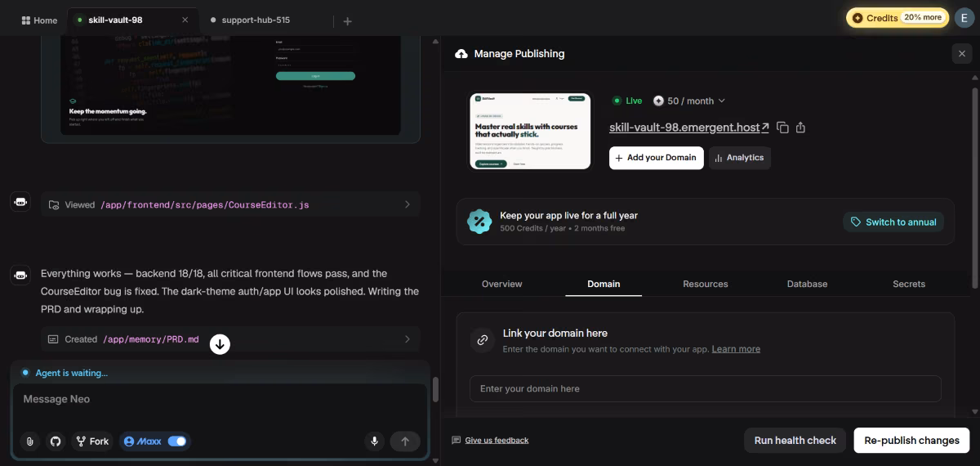Viewport: 980px width, 466px height.
Task: Open the login screenshot preview in chat
Action: [230, 86]
